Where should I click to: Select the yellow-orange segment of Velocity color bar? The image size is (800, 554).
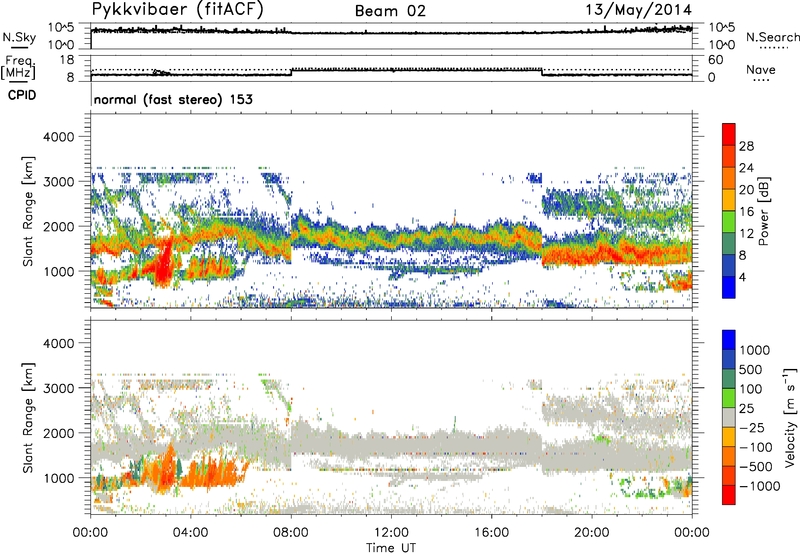click(x=729, y=437)
